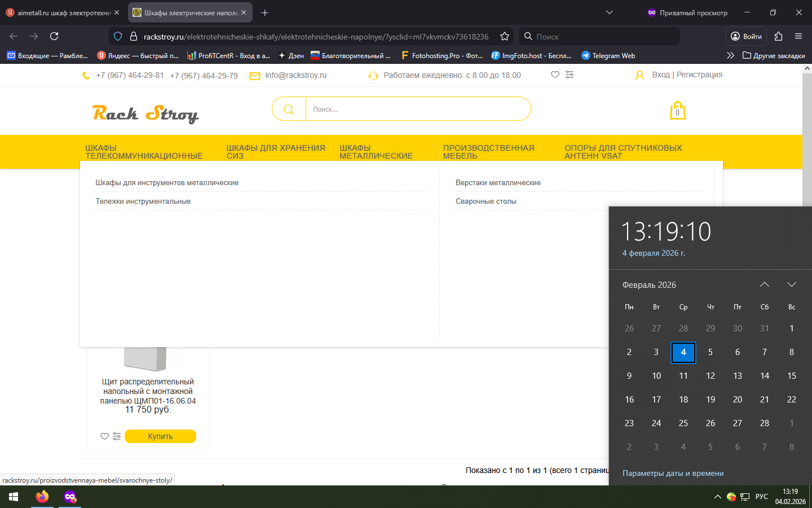
Task: Open Шкафы для инструментов металлические
Action: click(167, 183)
